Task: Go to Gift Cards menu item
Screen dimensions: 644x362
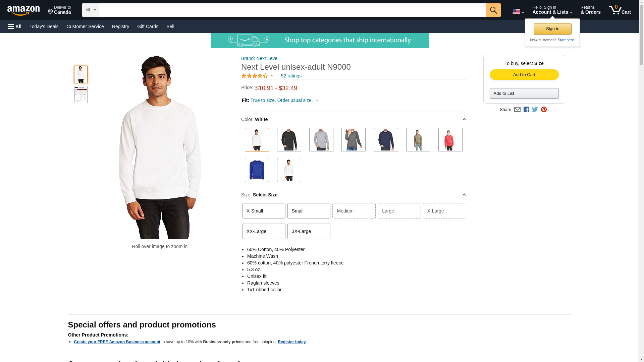Action: (148, 26)
